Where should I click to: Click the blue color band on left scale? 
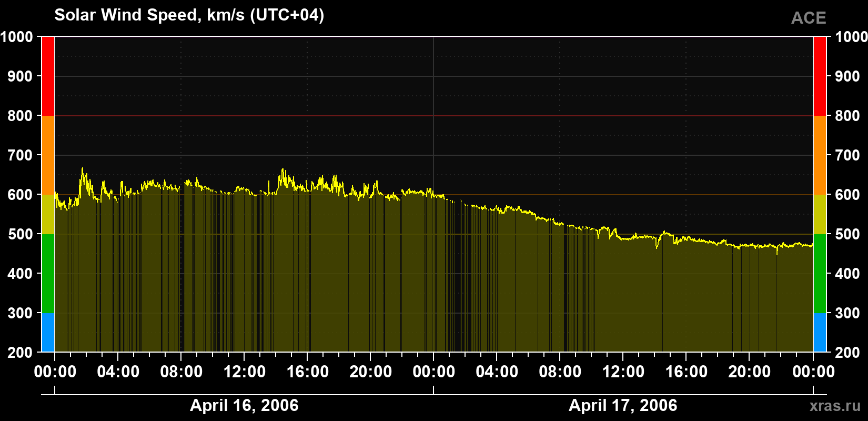pyautogui.click(x=48, y=333)
